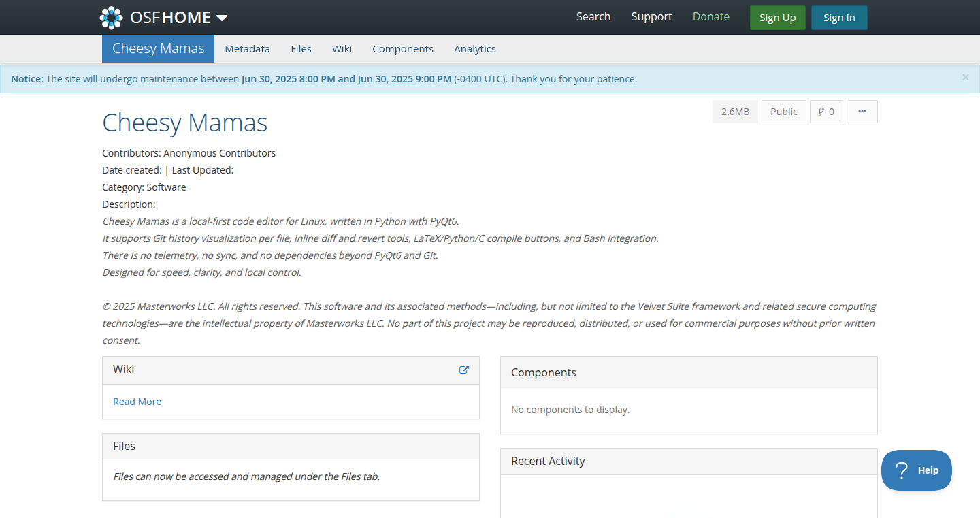Click the Public status button

click(784, 112)
